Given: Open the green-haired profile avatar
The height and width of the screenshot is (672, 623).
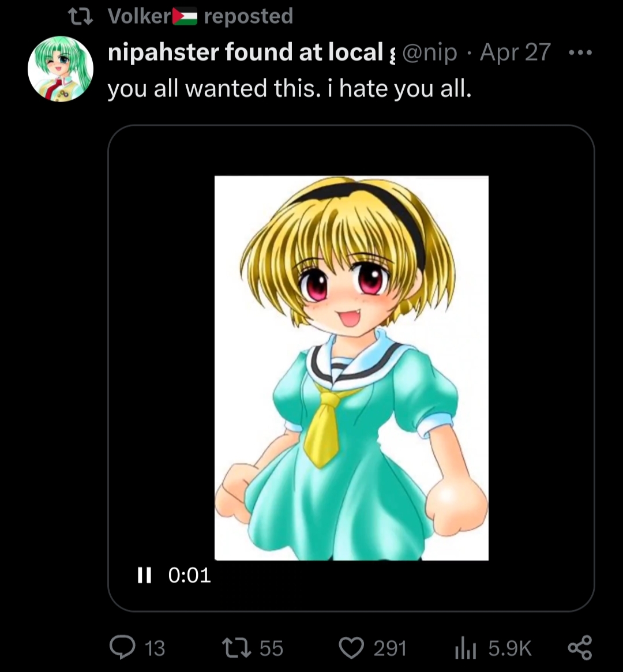Looking at the screenshot, I should click(x=61, y=69).
